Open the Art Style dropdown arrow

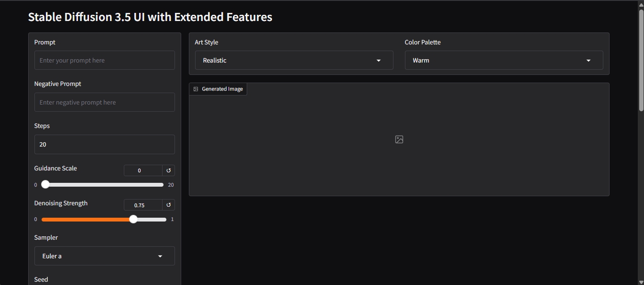click(x=379, y=61)
